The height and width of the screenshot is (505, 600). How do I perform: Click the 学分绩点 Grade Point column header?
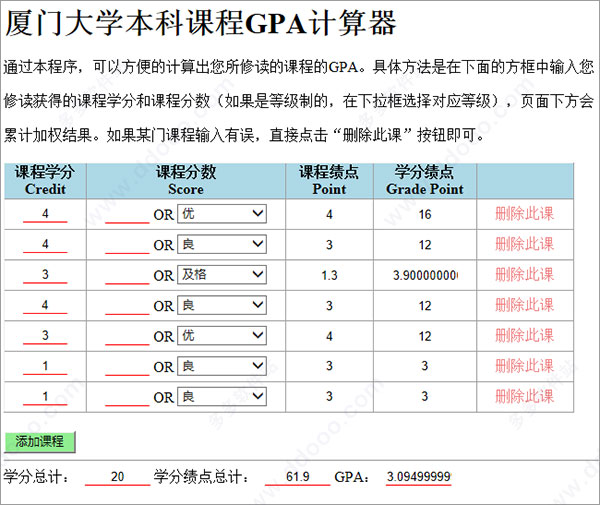click(x=425, y=181)
